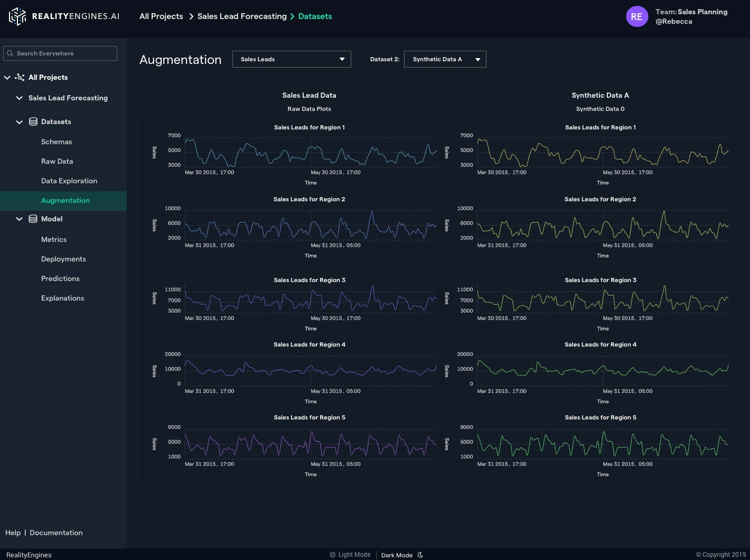
Task: Click the Model database icon
Action: click(x=33, y=219)
